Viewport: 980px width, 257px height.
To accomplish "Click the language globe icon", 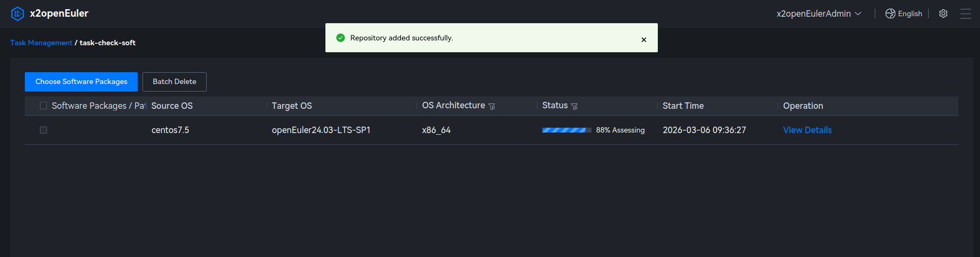I will (x=890, y=13).
